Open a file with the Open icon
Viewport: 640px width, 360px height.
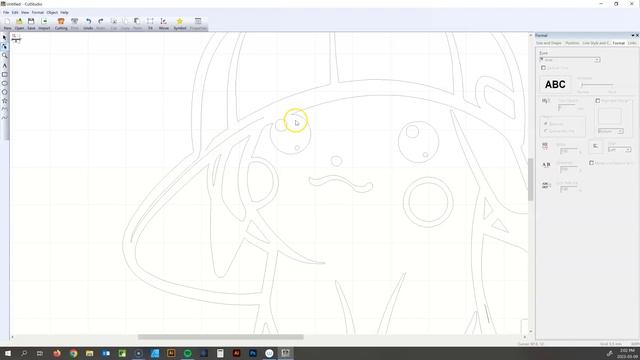coord(19,24)
